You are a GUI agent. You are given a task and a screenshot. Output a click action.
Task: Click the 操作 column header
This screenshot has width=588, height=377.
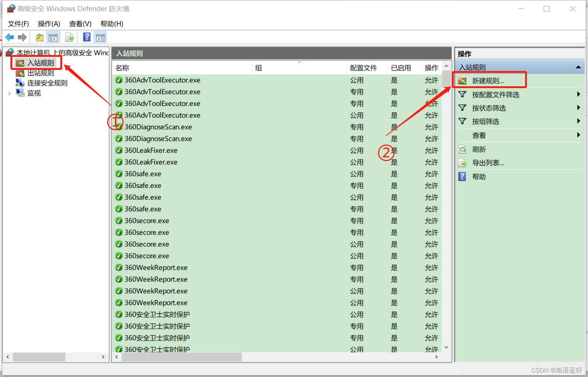(x=432, y=68)
